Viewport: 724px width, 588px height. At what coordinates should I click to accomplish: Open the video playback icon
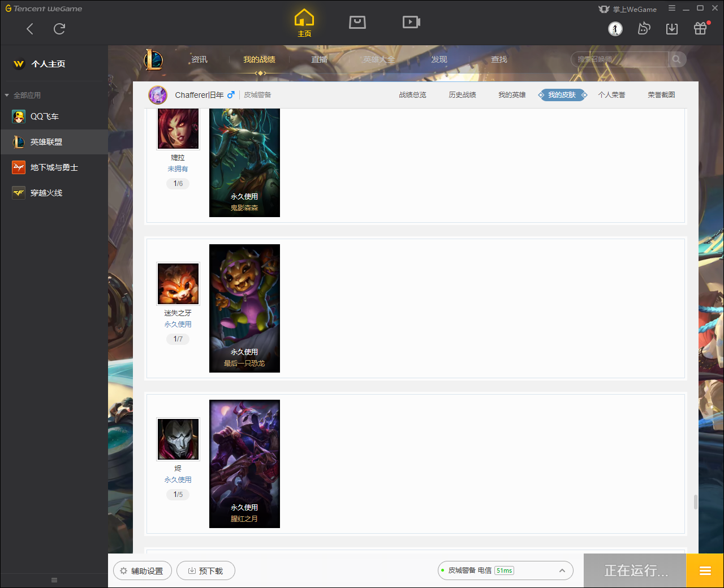(x=411, y=22)
